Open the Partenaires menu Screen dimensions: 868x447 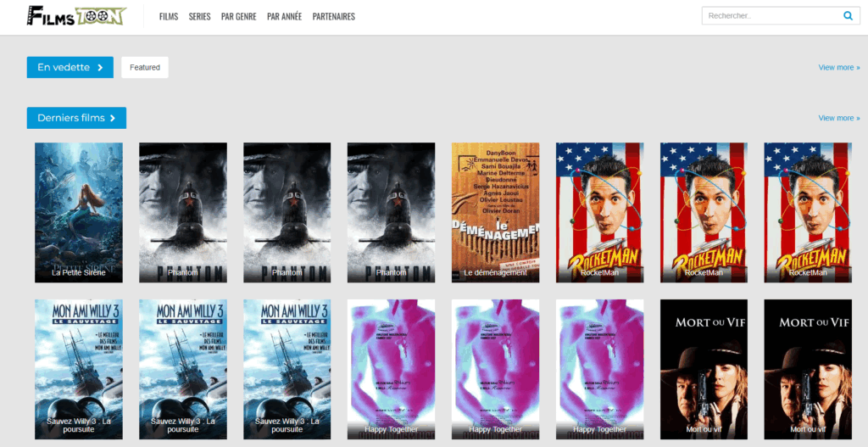click(x=334, y=17)
